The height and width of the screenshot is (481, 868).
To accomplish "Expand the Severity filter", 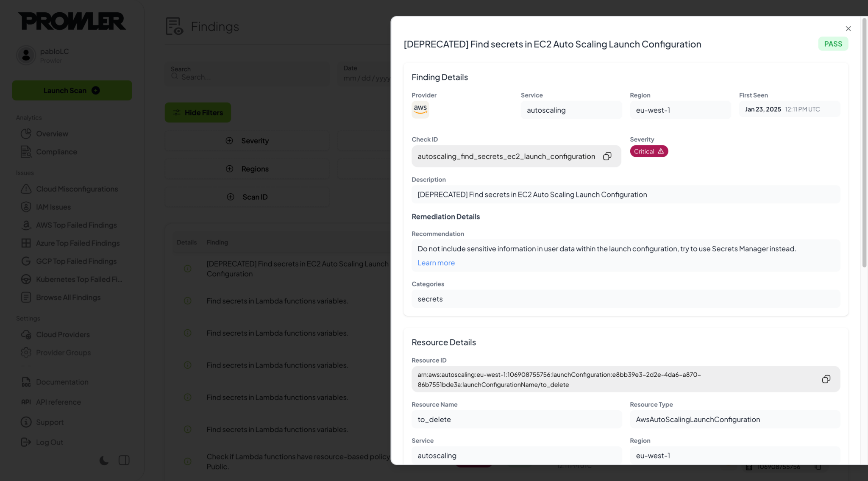I will coord(247,141).
